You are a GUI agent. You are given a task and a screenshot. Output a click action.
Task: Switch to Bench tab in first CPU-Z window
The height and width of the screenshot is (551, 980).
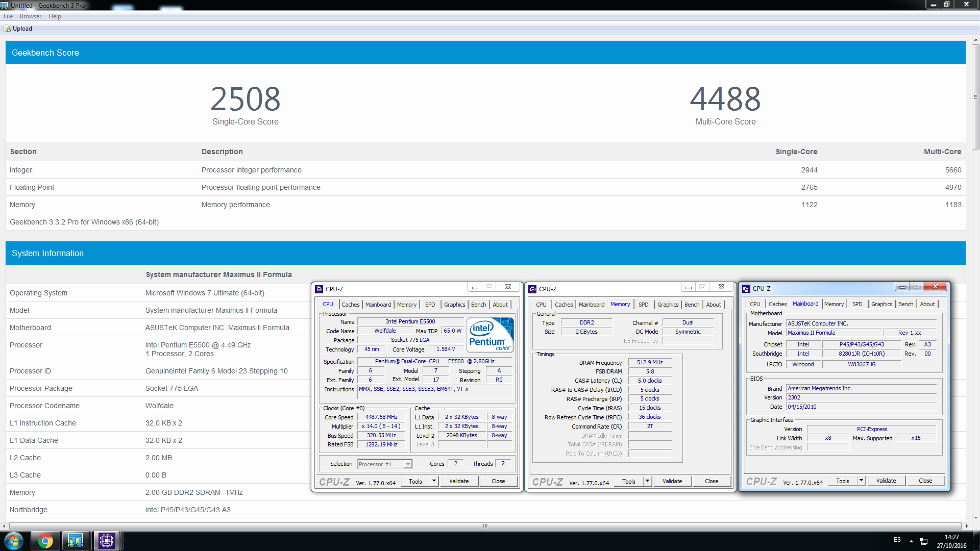tap(478, 305)
